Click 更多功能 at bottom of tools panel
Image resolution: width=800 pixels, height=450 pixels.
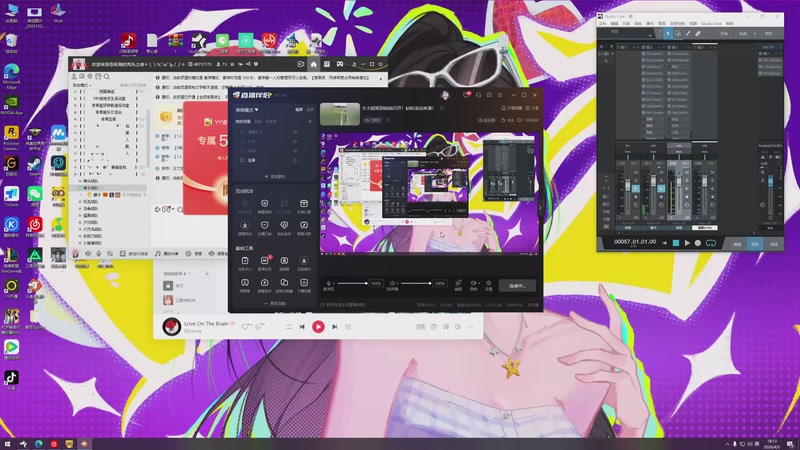274,304
